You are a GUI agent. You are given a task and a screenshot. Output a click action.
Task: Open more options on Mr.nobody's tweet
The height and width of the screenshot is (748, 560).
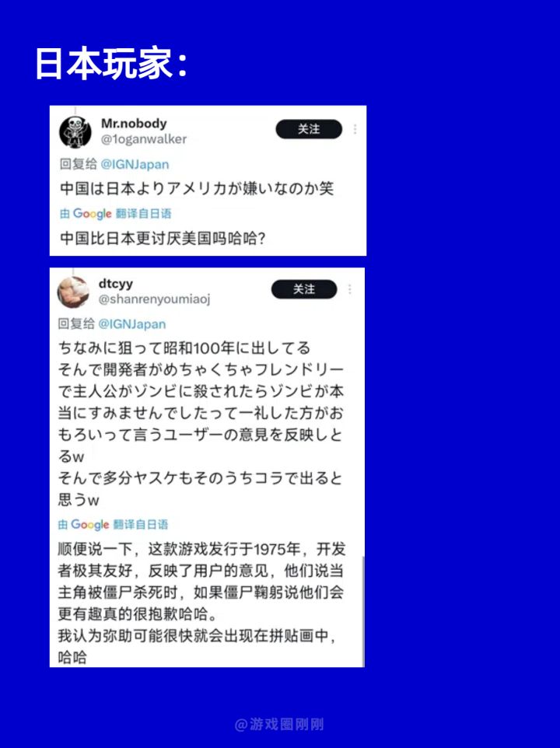point(355,129)
